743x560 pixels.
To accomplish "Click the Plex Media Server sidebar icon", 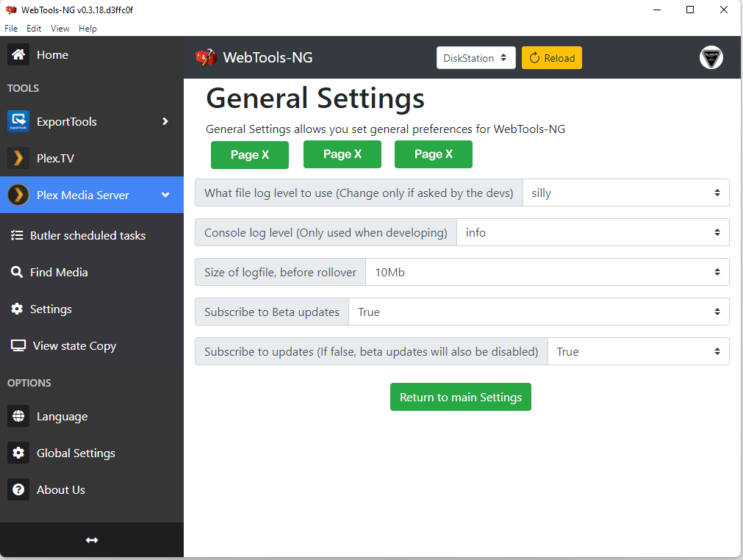I will point(18,194).
